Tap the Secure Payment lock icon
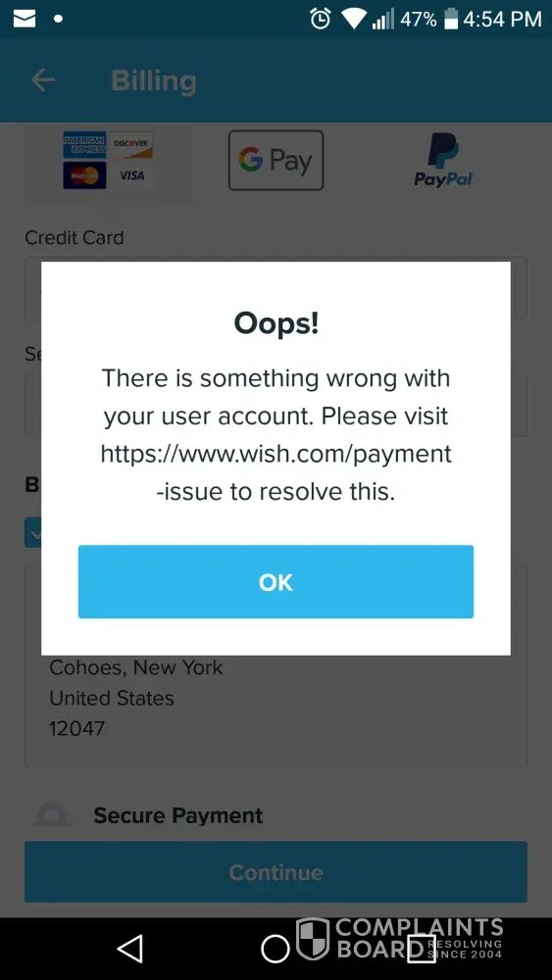552x980 pixels. tap(51, 815)
